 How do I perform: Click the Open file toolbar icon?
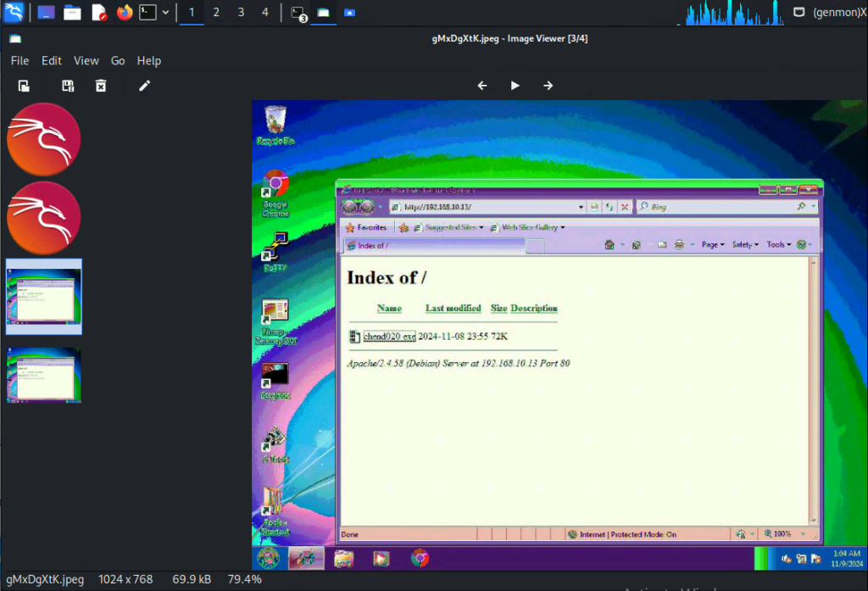point(25,86)
